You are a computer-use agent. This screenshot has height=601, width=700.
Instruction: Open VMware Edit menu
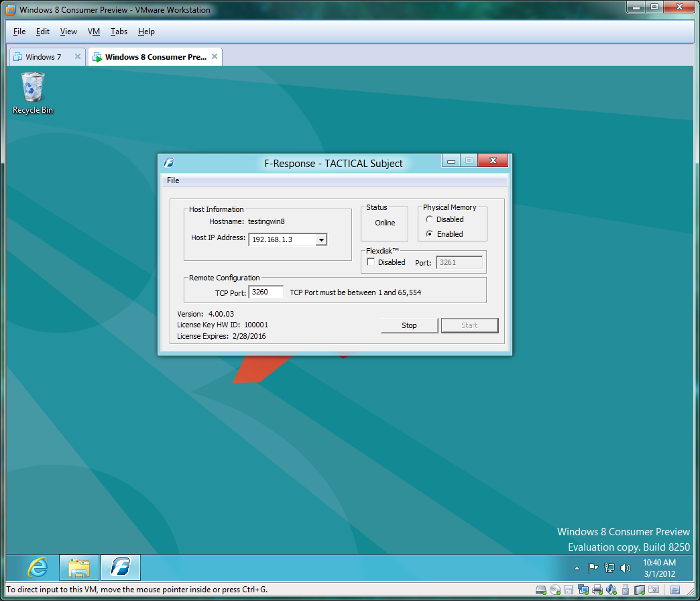[x=43, y=32]
